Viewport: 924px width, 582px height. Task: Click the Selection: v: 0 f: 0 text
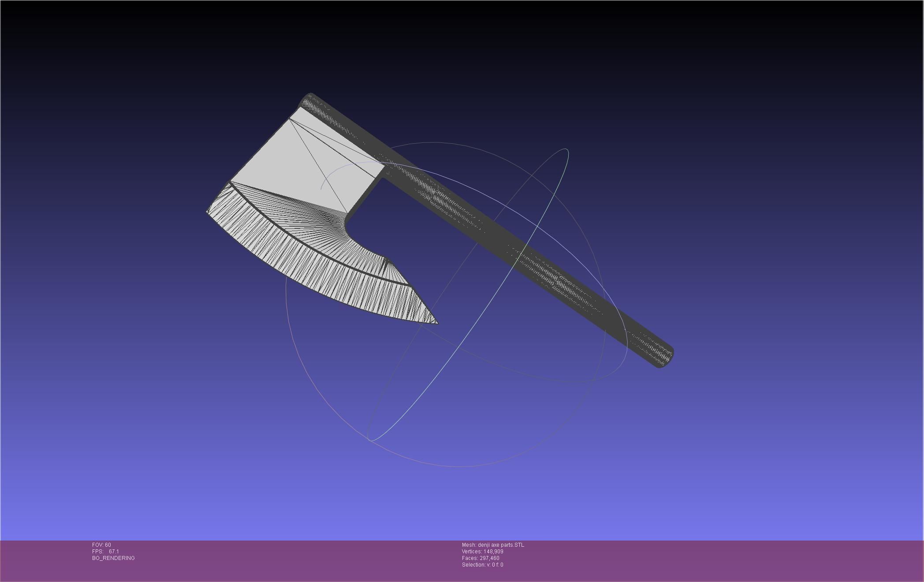(482, 565)
